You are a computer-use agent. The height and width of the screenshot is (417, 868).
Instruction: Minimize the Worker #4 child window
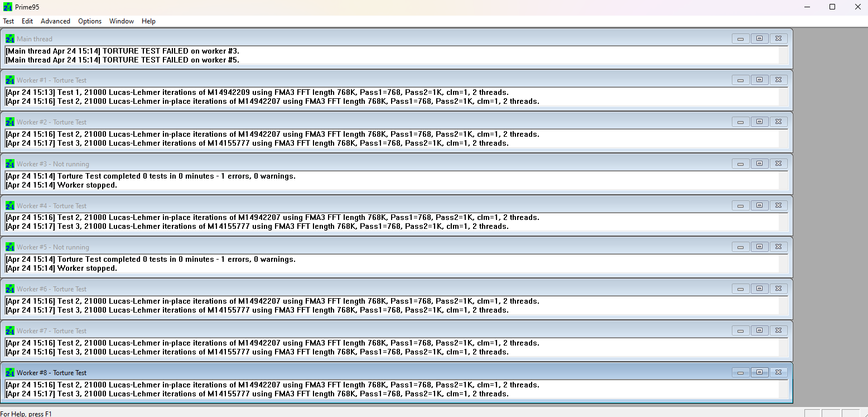[741, 205]
